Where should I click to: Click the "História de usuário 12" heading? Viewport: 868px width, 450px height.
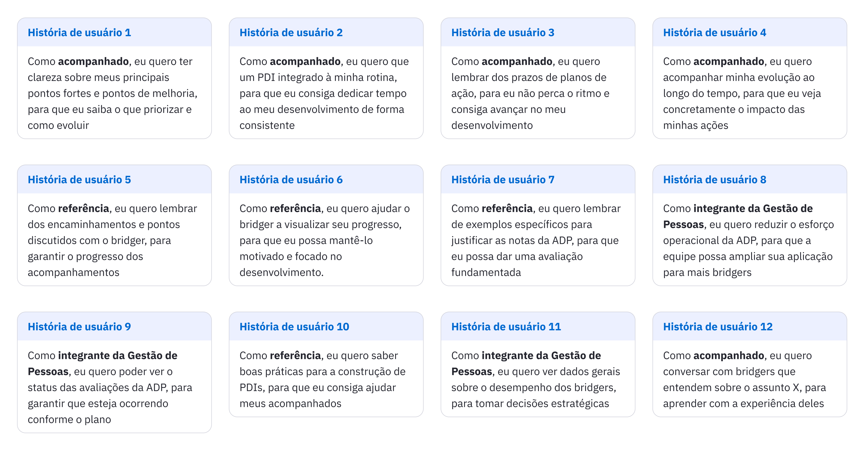pyautogui.click(x=718, y=327)
